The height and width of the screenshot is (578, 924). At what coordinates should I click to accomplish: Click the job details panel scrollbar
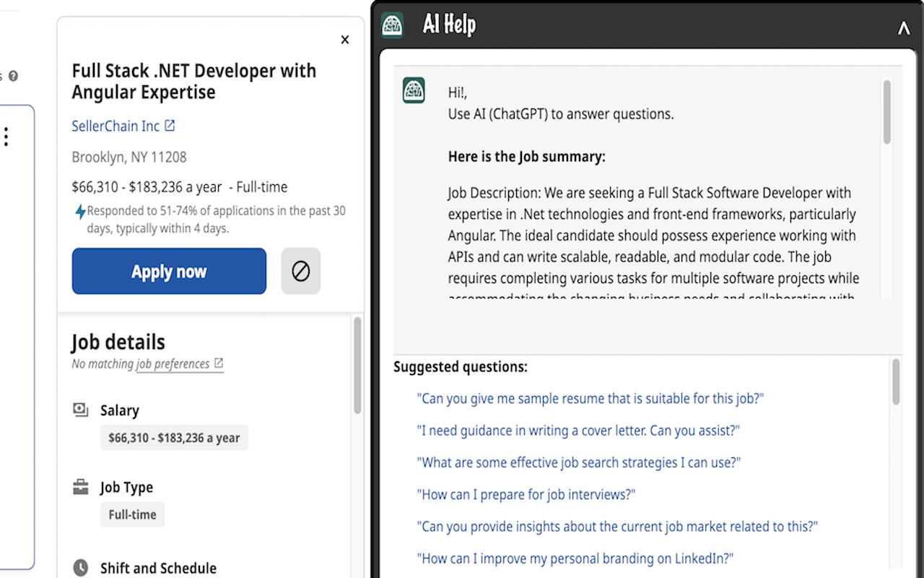pyautogui.click(x=357, y=366)
